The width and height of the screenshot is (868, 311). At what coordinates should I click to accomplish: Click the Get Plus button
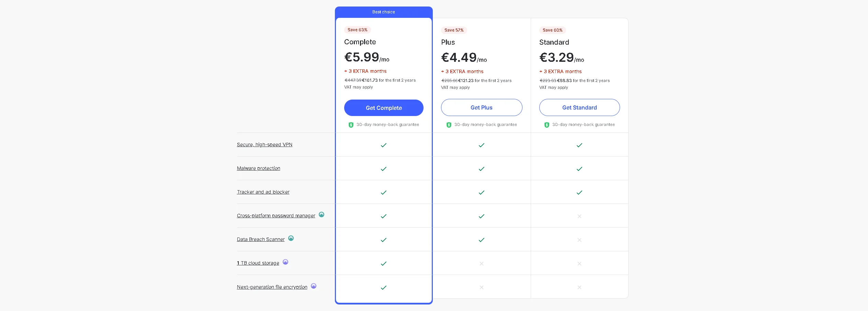481,107
